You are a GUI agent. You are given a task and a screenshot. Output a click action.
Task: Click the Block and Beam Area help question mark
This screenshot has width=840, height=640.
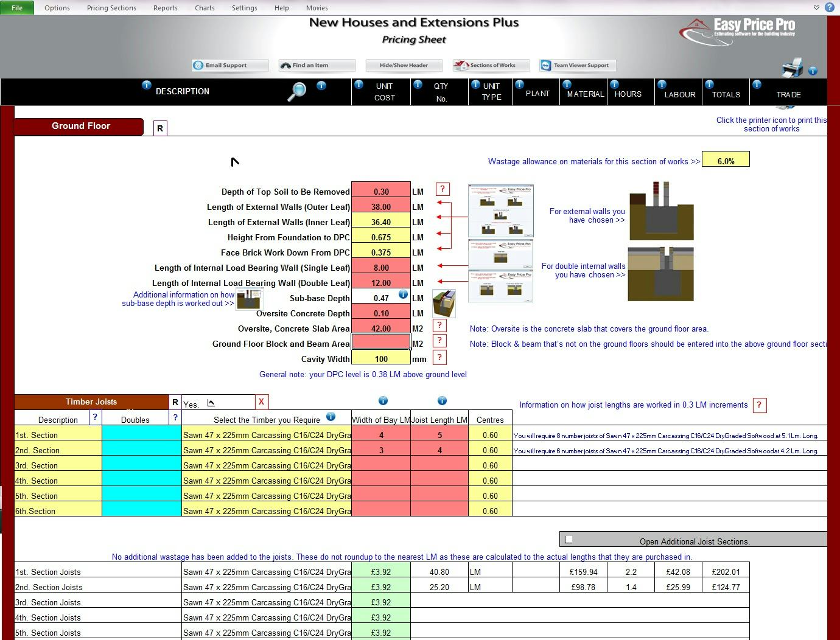[x=439, y=341]
